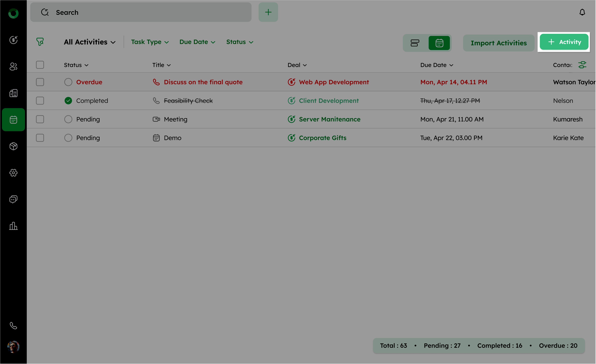Switch to the list view toggle
The image size is (596, 364).
coord(415,43)
